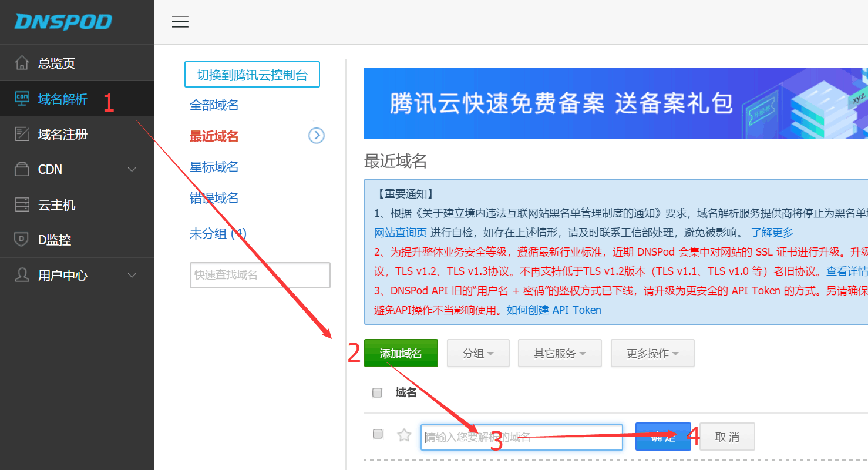Select 最近域名 filter
The image size is (868, 470).
click(x=214, y=136)
